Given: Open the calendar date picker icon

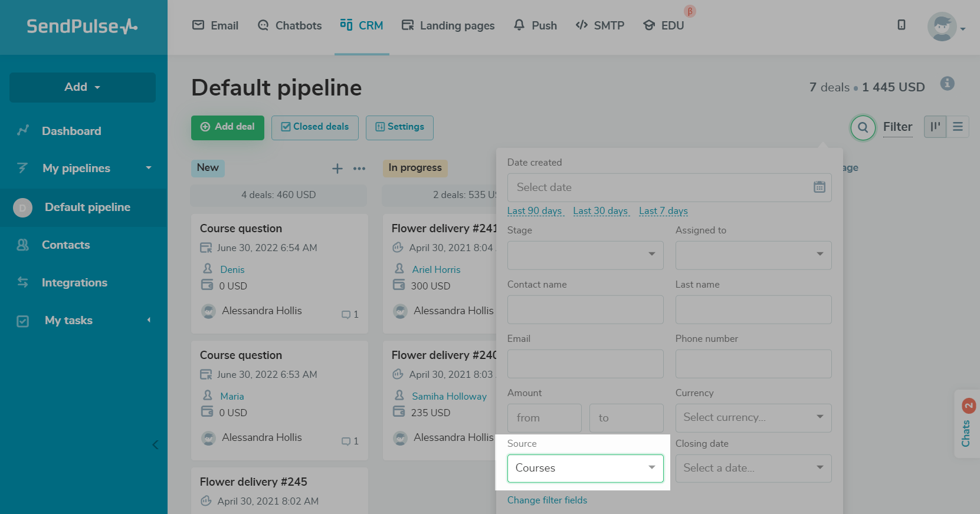Looking at the screenshot, I should click(819, 187).
